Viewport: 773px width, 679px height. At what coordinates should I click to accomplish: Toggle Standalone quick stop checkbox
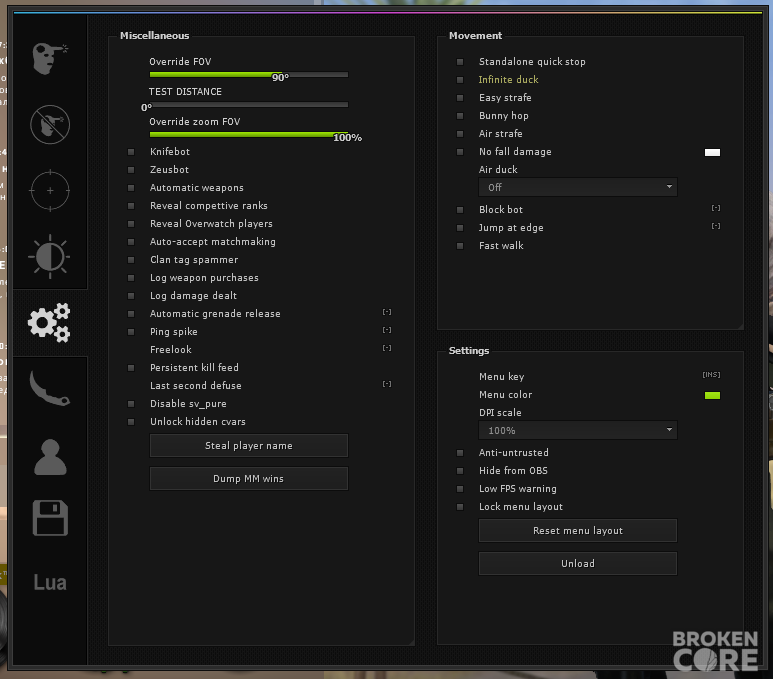[460, 62]
